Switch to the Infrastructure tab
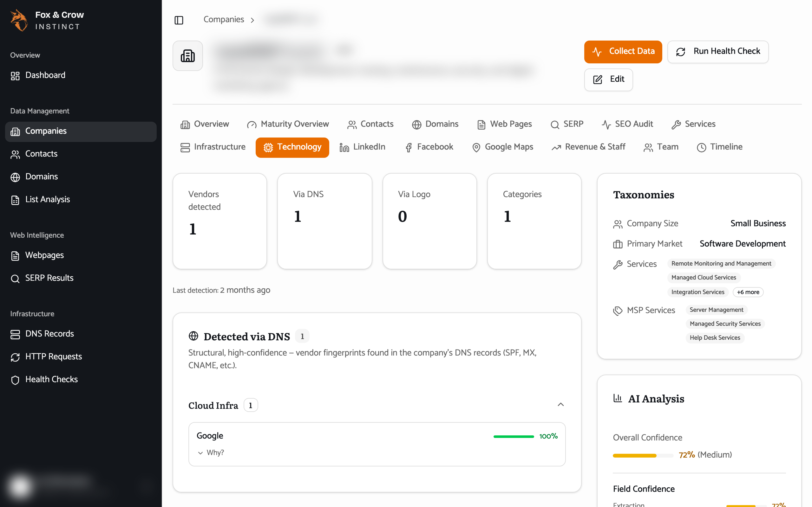Viewport: 812px width, 507px height. point(213,147)
